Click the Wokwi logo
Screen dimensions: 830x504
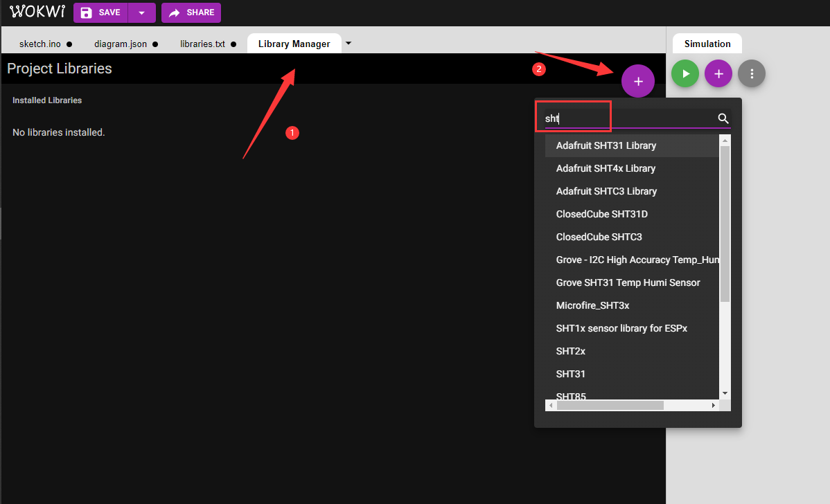[37, 12]
